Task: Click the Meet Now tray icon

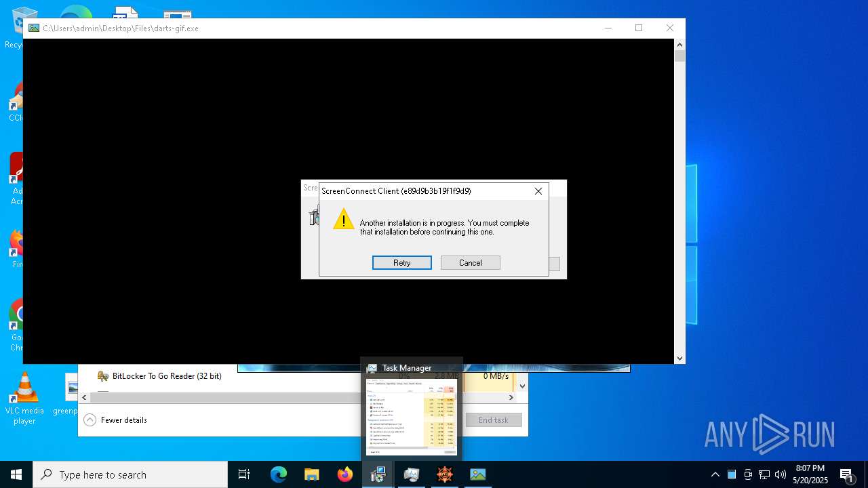Action: (748, 474)
